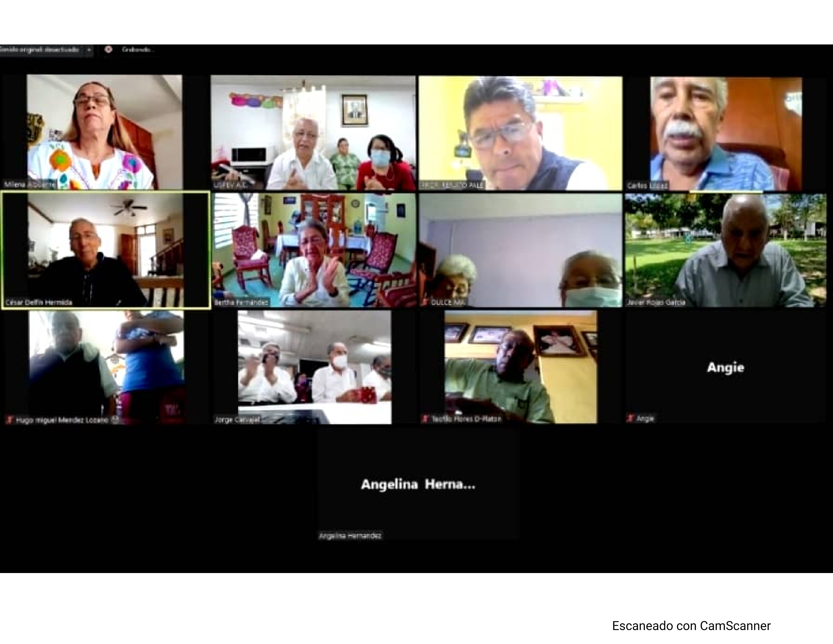Open dropdown arrow next to Sonido original
833x644 pixels.
pos(89,49)
